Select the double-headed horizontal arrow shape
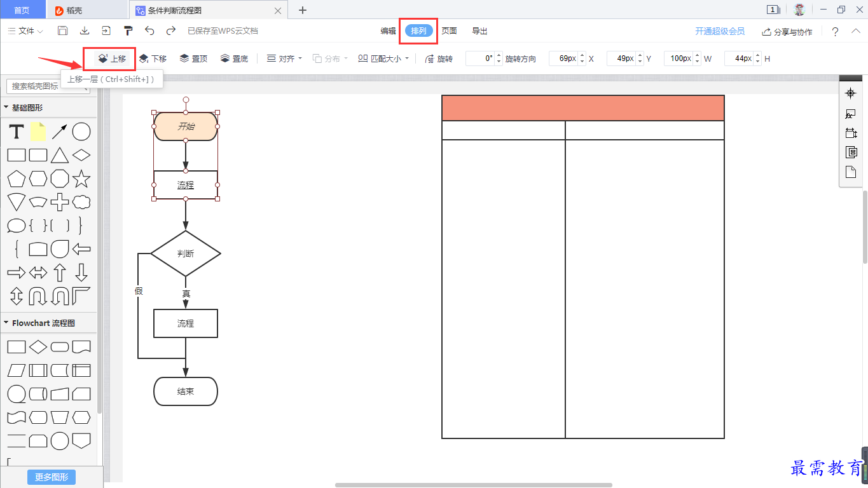 tap(38, 273)
